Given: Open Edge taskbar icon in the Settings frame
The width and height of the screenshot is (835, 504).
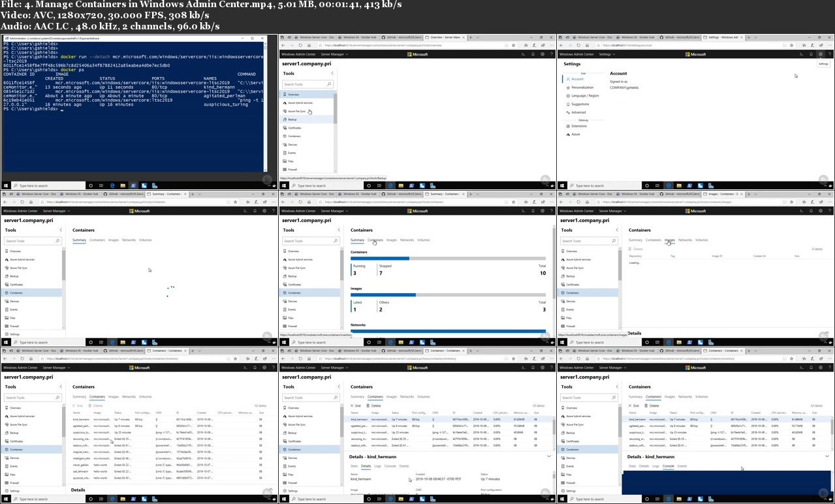Looking at the screenshot, I should tap(668, 186).
